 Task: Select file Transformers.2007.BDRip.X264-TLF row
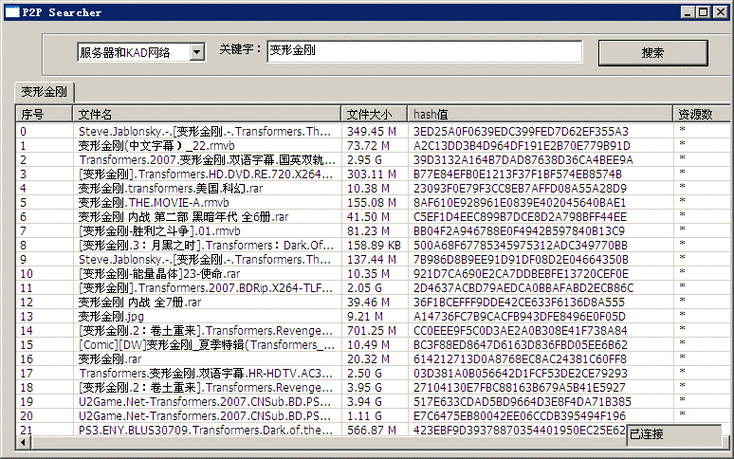click(x=206, y=288)
